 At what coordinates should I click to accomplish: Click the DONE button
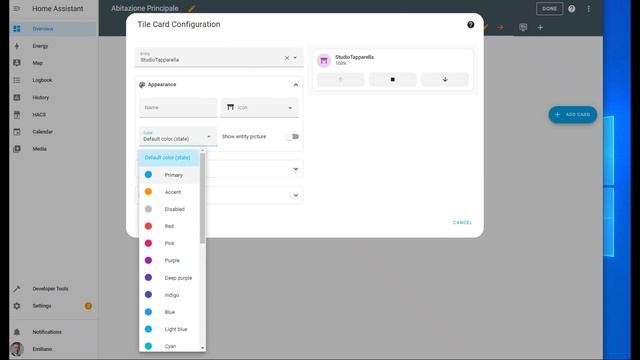(x=549, y=9)
